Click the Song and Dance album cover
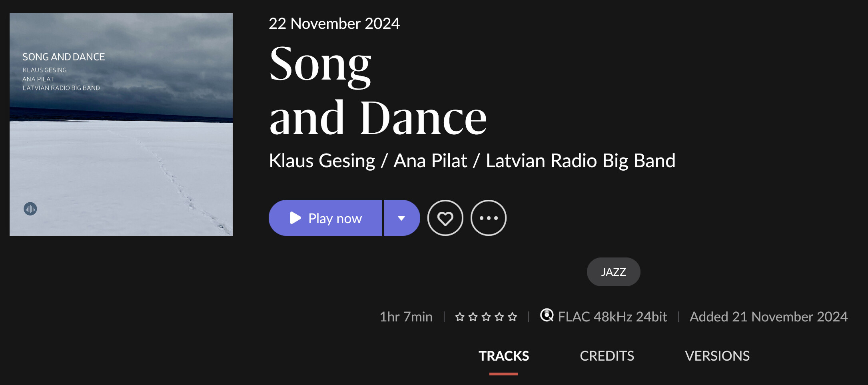Viewport: 868px width, 385px height. pos(121,124)
